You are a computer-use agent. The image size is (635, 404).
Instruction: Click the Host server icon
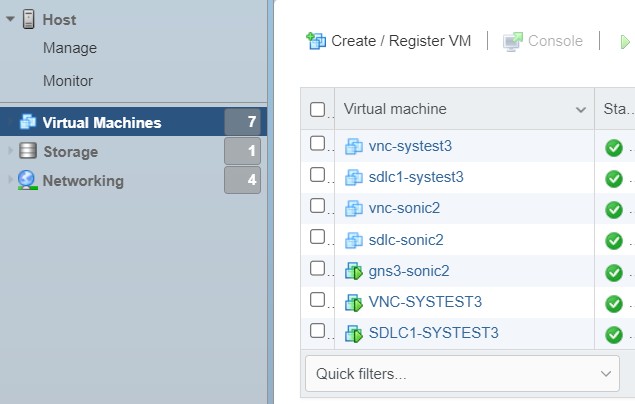28,19
